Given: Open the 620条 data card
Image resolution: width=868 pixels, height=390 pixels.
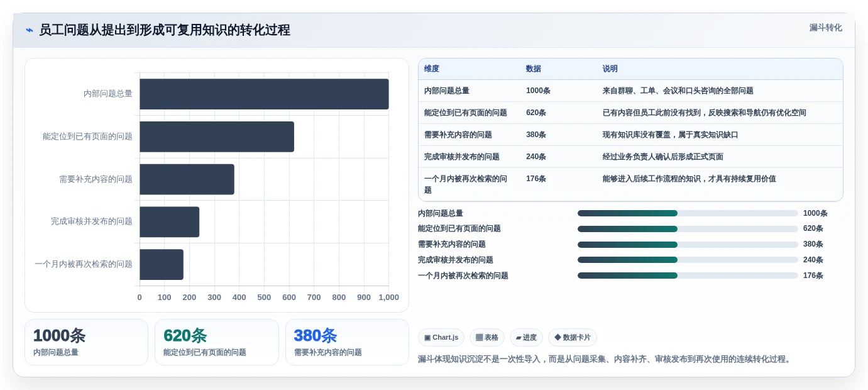Looking at the screenshot, I should tap(217, 342).
